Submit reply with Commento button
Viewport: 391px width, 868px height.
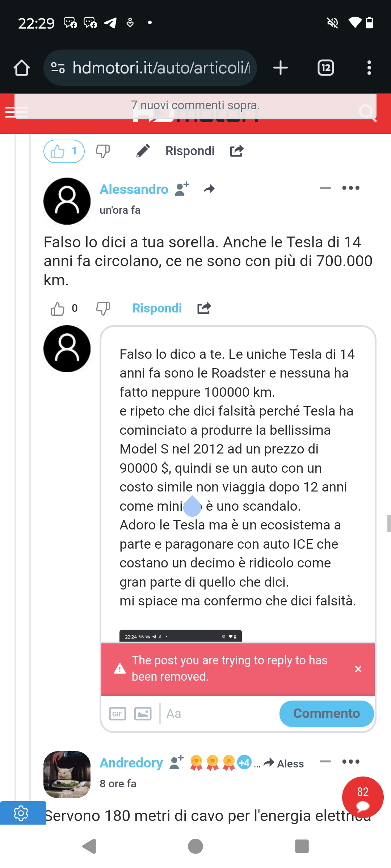(x=327, y=714)
